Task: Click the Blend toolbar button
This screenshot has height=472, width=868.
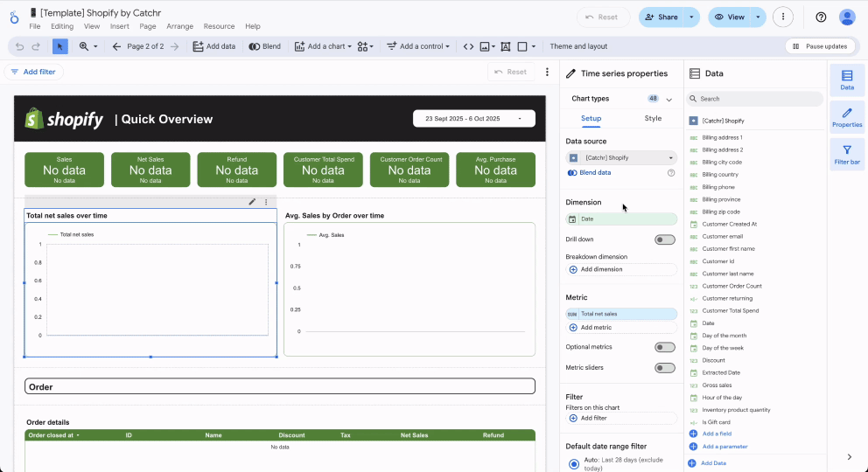Action: pyautogui.click(x=264, y=46)
